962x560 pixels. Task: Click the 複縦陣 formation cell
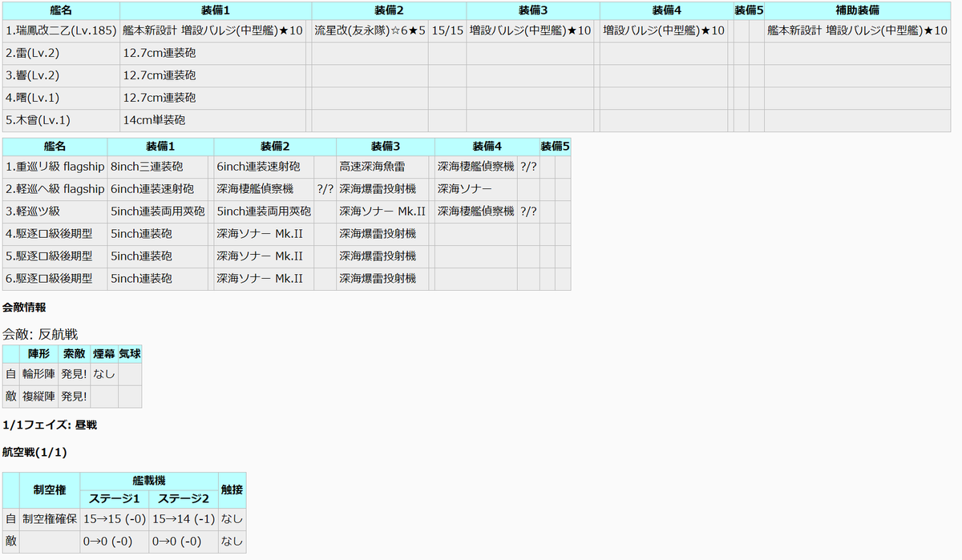[x=39, y=397]
